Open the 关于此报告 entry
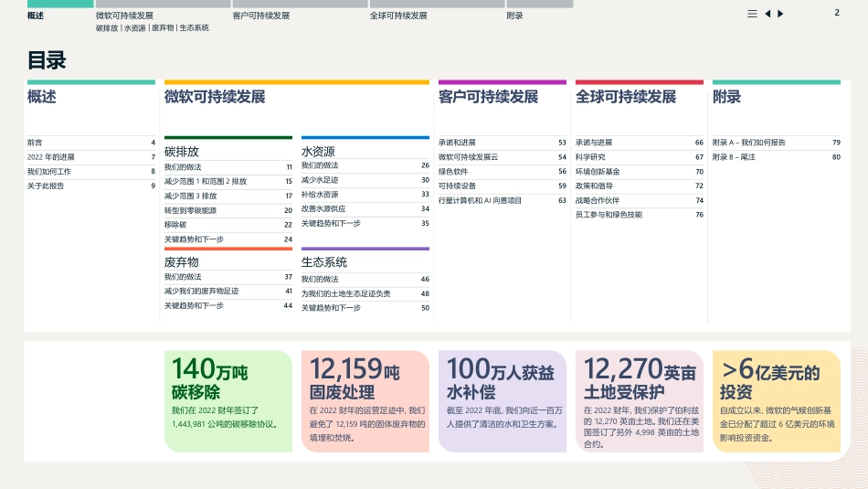The image size is (868, 489). click(x=91, y=186)
